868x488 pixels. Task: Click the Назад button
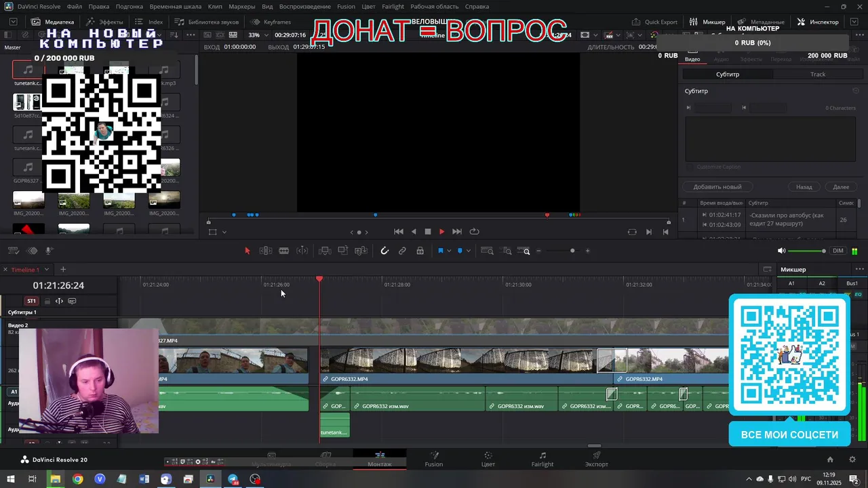[804, 186]
